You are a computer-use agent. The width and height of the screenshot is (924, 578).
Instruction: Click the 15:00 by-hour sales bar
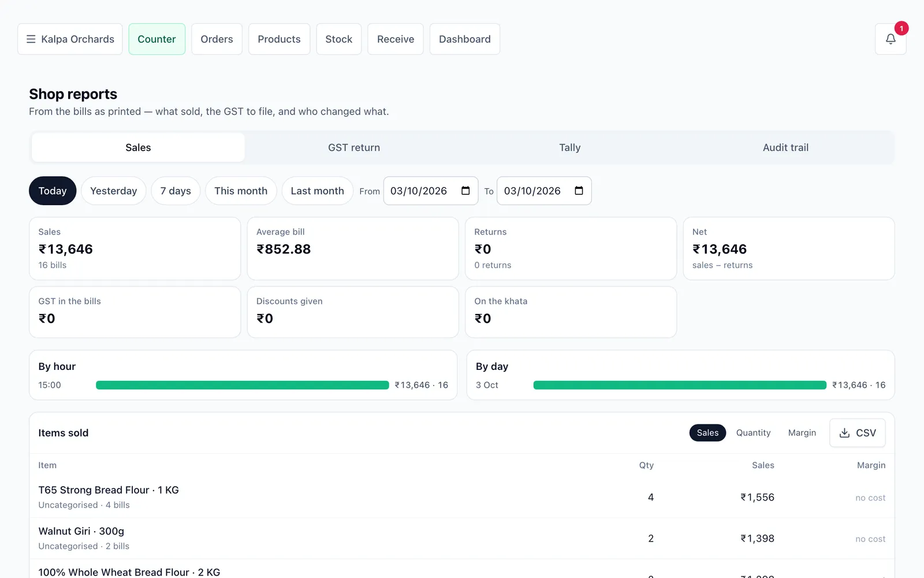pos(243,385)
